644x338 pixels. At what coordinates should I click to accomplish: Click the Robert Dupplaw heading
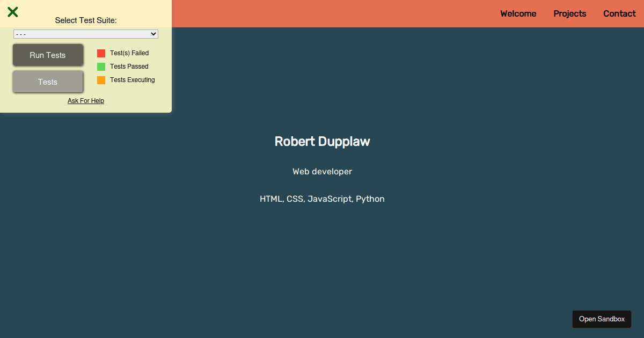(322, 141)
